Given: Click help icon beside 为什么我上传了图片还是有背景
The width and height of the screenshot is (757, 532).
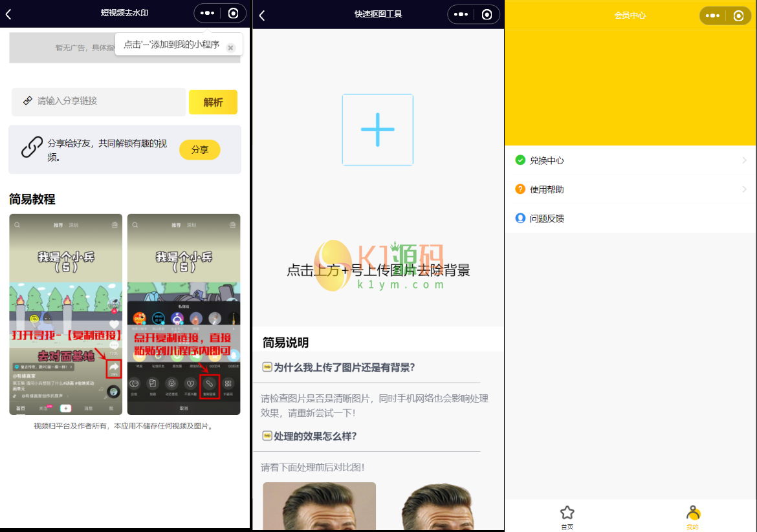Looking at the screenshot, I should (x=267, y=367).
